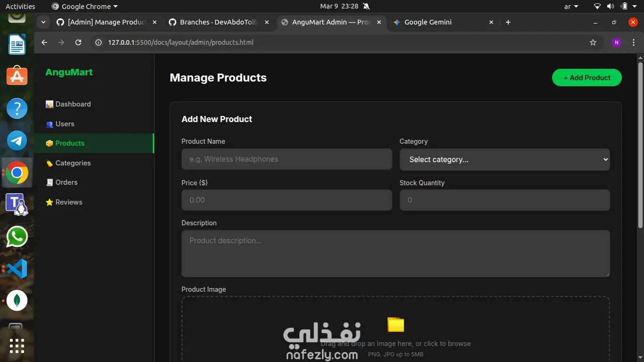Image resolution: width=644 pixels, height=362 pixels.
Task: Open a new browser tab
Action: (508, 22)
